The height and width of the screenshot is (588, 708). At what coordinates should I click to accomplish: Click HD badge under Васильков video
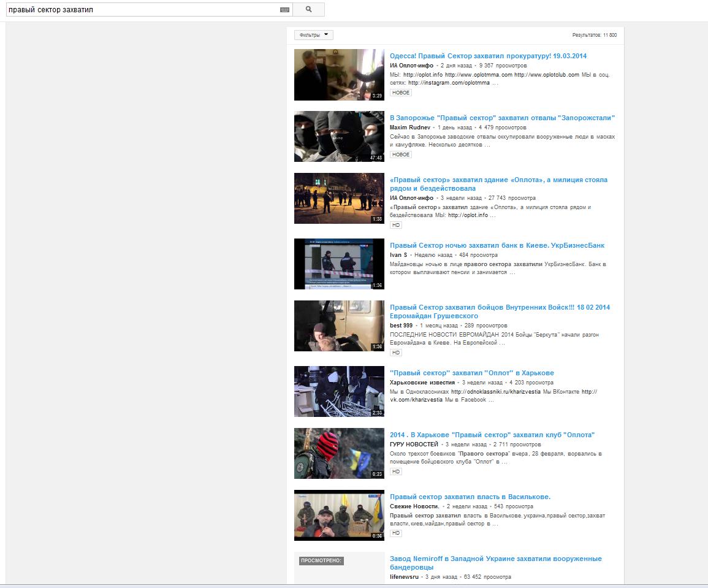coord(395,533)
